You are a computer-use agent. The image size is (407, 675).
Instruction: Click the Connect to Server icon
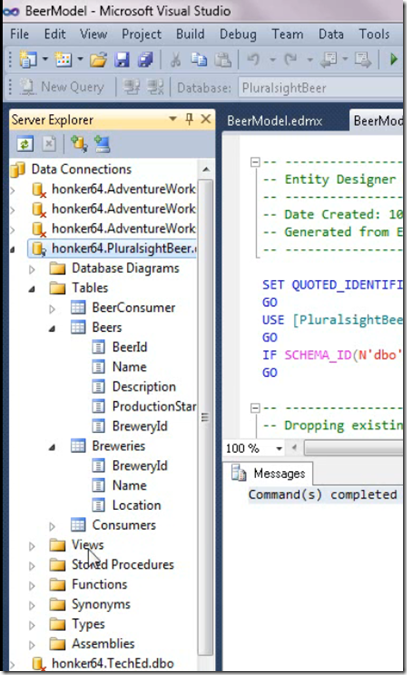(x=102, y=144)
